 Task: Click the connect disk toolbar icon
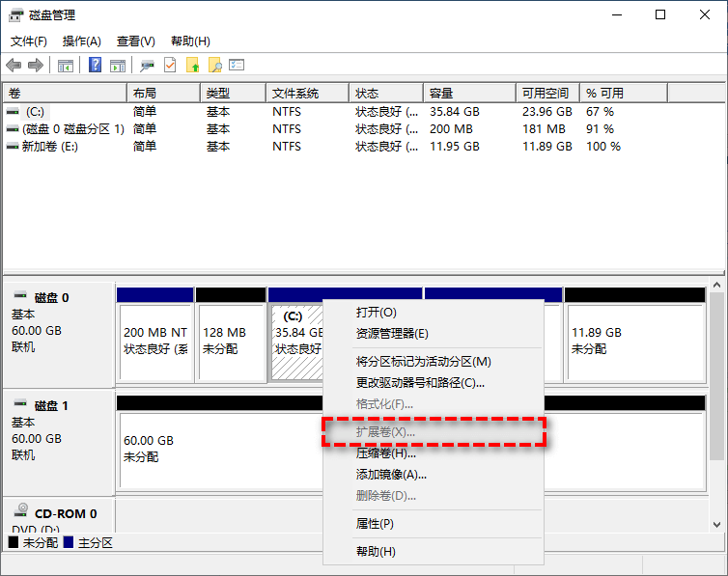[147, 66]
